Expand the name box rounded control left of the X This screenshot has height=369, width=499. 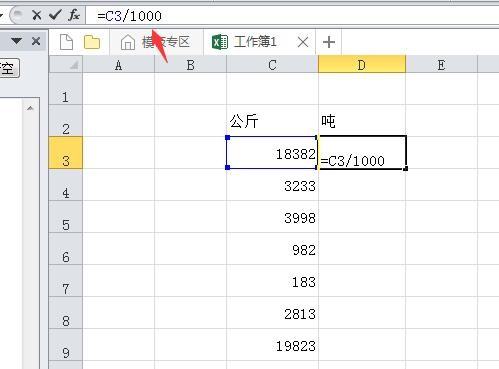click(18, 15)
